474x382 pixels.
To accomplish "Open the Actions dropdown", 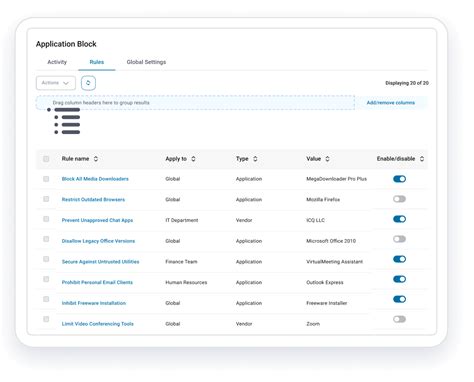I will click(56, 83).
